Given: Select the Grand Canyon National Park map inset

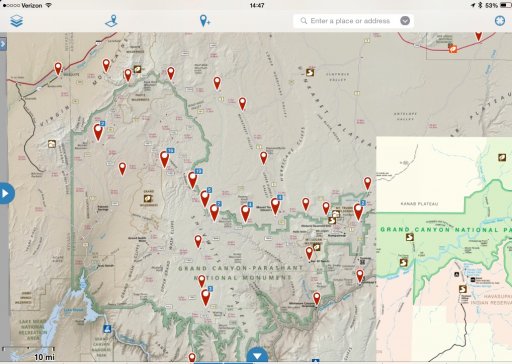Looking at the screenshot, I should (444, 249).
